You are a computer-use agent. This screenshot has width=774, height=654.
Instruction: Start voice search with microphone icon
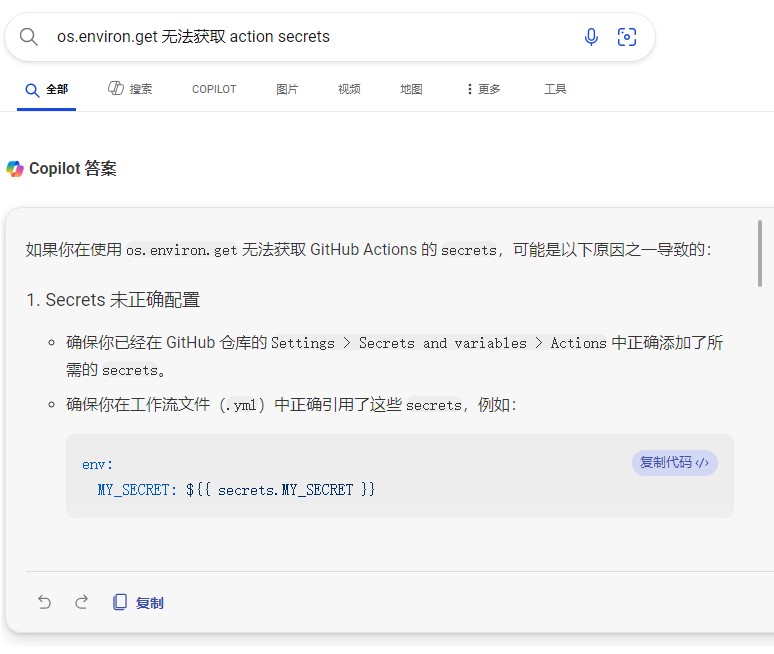[591, 37]
